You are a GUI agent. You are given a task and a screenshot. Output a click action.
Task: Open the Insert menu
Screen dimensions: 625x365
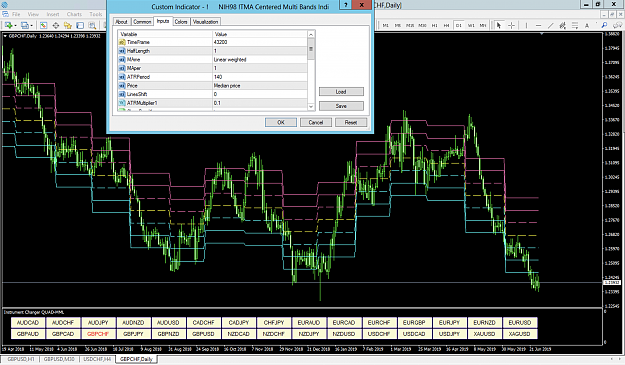tap(53, 14)
